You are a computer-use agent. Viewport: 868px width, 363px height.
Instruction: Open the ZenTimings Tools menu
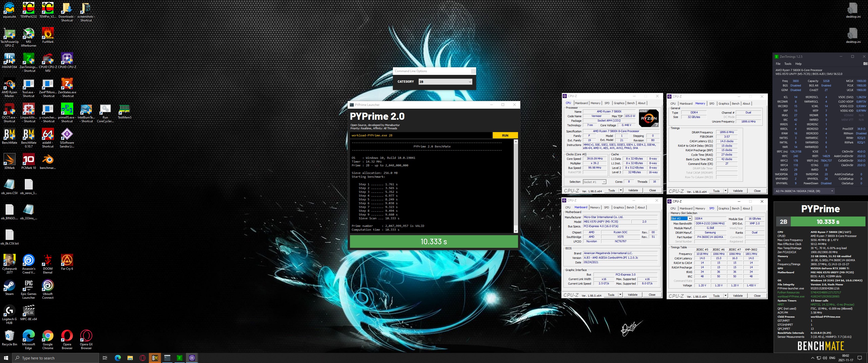[x=788, y=64]
